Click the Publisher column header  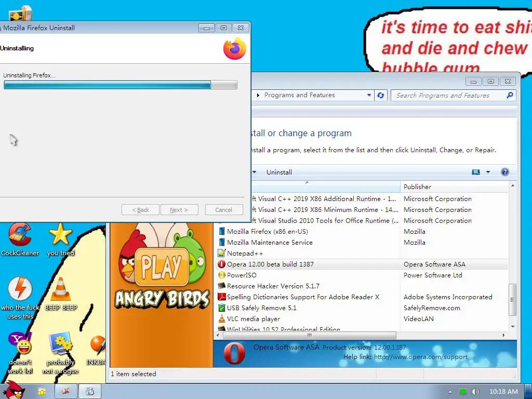(x=455, y=187)
